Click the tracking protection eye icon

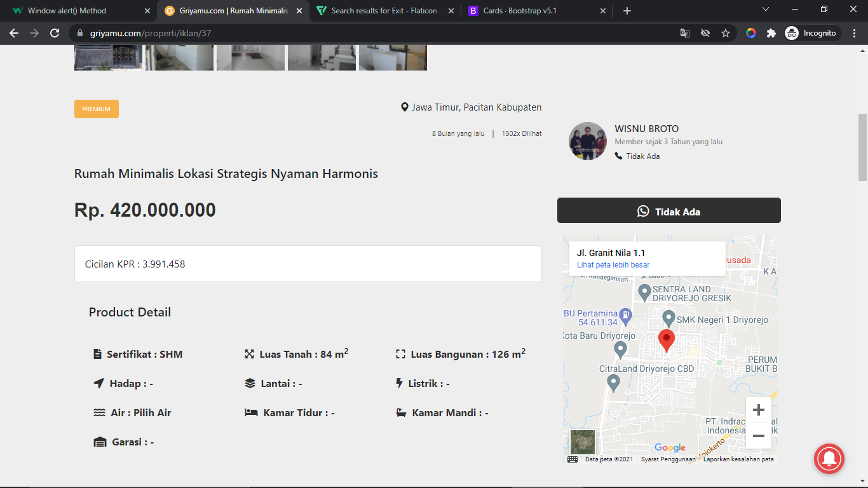tap(705, 33)
